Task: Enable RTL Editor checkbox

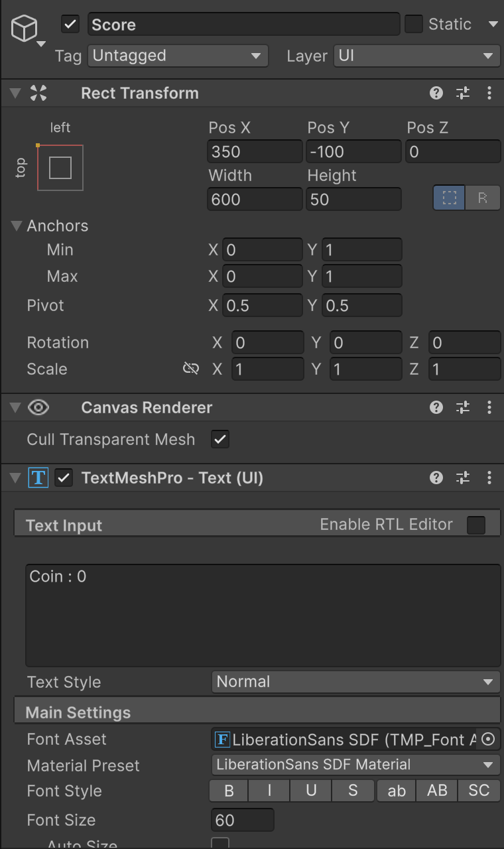Action: tap(476, 525)
